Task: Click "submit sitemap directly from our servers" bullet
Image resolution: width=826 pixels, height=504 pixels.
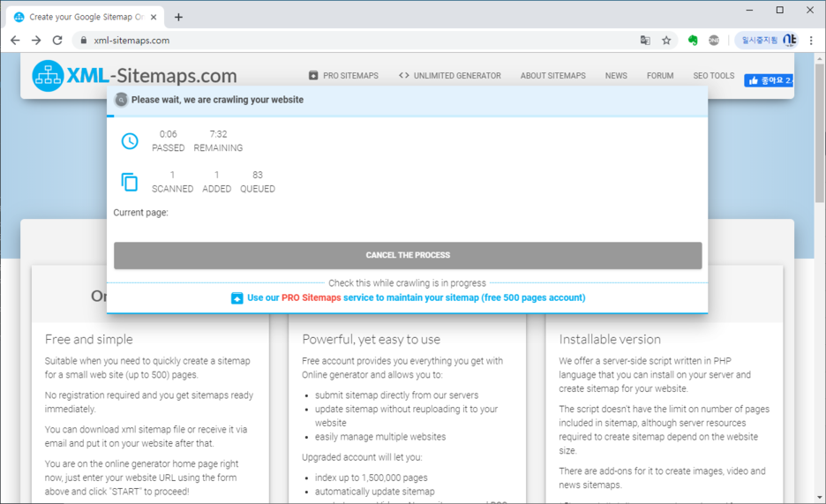Action: [396, 395]
